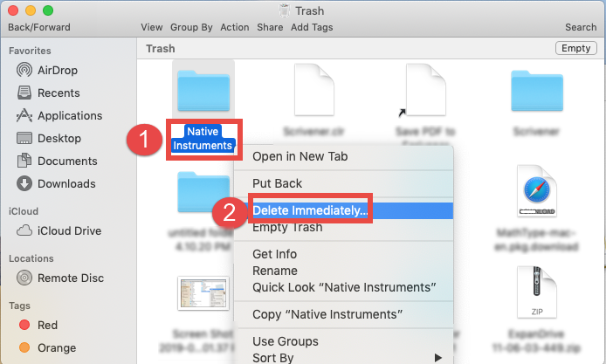
Task: Choose Quick Look “Native Instruments”
Action: point(343,287)
